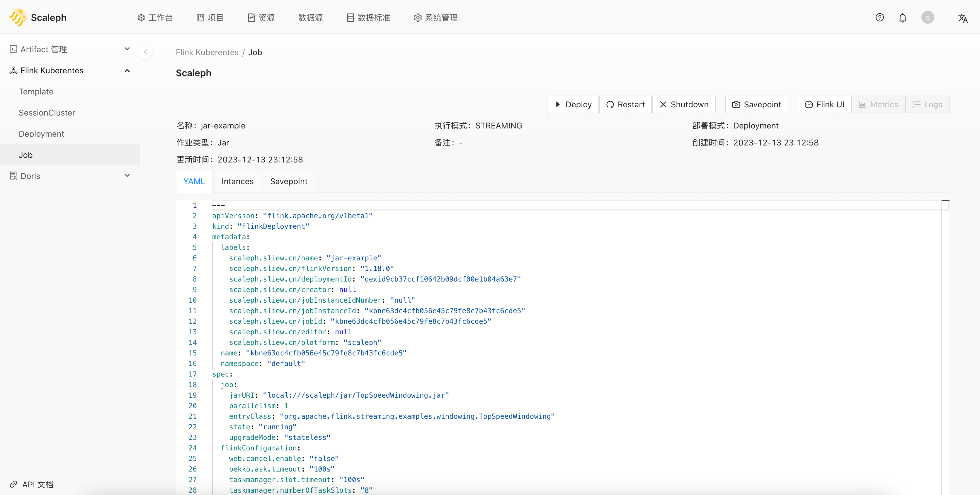Open the 工作台 top menu

point(155,18)
